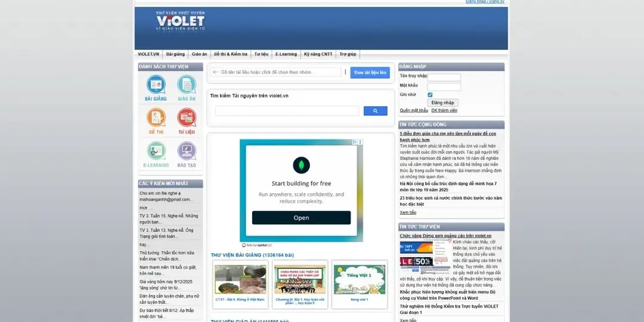Viewport: 644px width, 322px height.
Task: Open the Trợ giúp menu tab
Action: pos(348,54)
